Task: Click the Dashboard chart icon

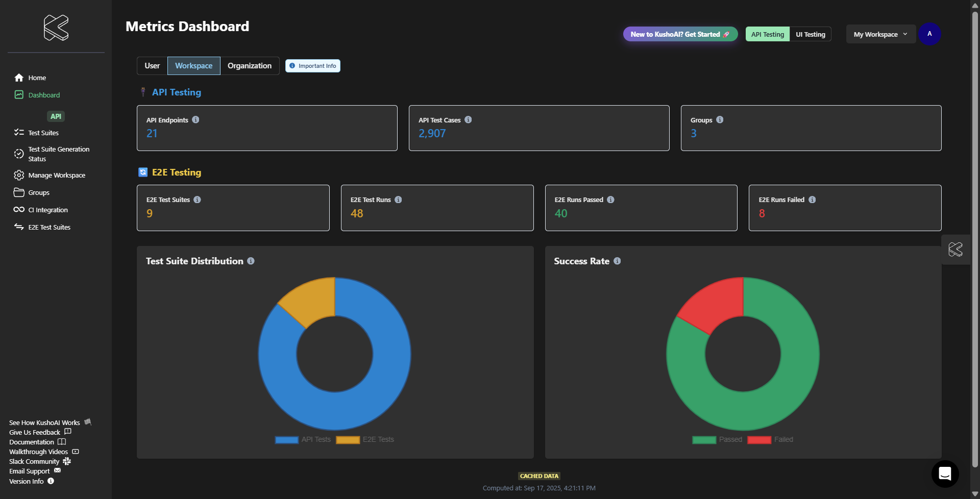Action: pyautogui.click(x=19, y=95)
